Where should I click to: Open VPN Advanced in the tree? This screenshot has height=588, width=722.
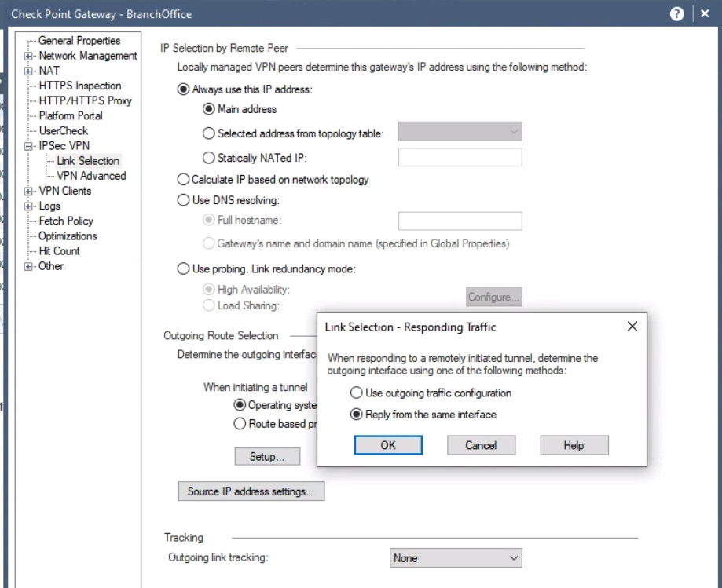91,176
